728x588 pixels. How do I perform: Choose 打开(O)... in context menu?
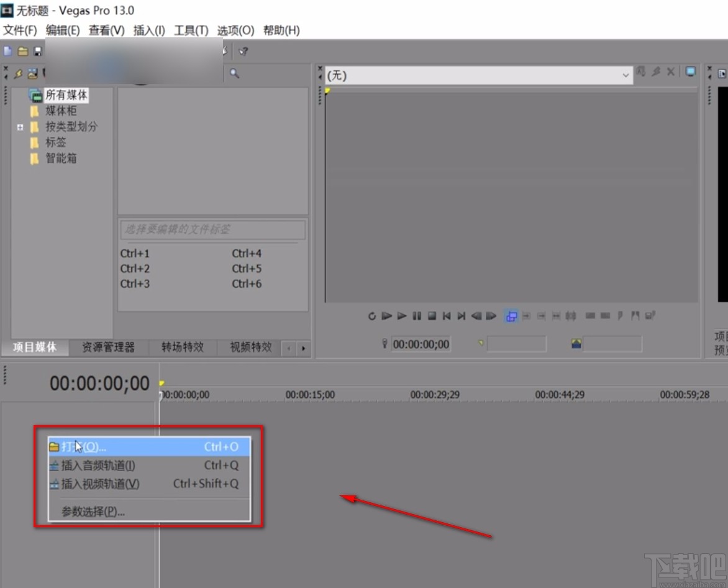(150, 447)
